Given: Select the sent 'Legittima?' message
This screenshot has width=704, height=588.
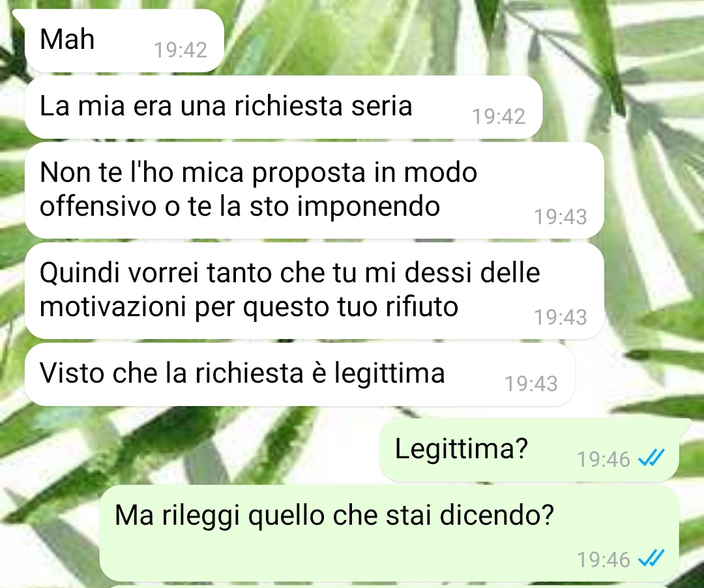Looking at the screenshot, I should [x=529, y=449].
